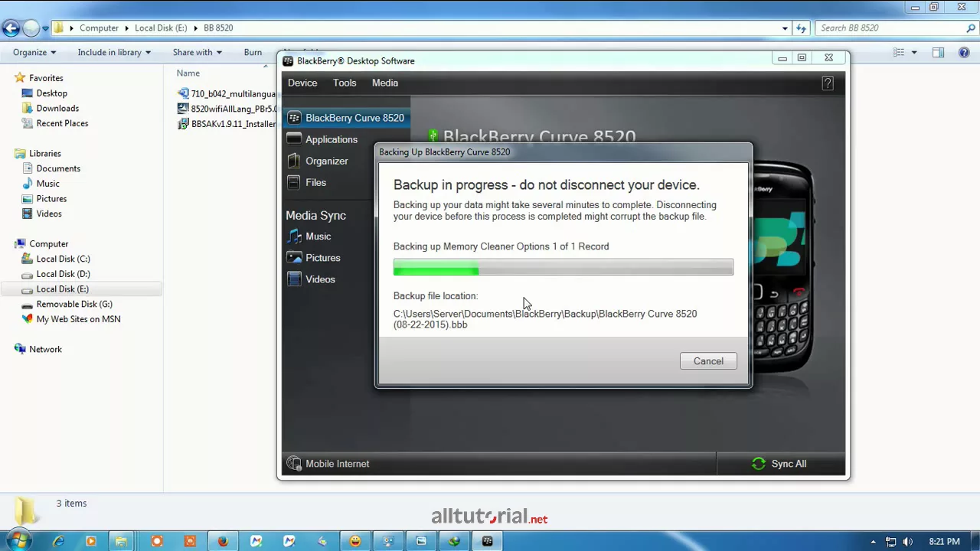Select Network in the navigation pane
The width and height of the screenshot is (980, 551).
click(x=45, y=349)
